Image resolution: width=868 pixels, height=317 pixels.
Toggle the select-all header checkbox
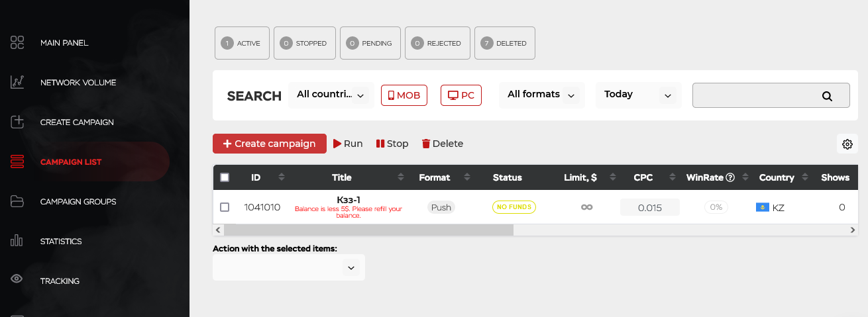(x=225, y=177)
